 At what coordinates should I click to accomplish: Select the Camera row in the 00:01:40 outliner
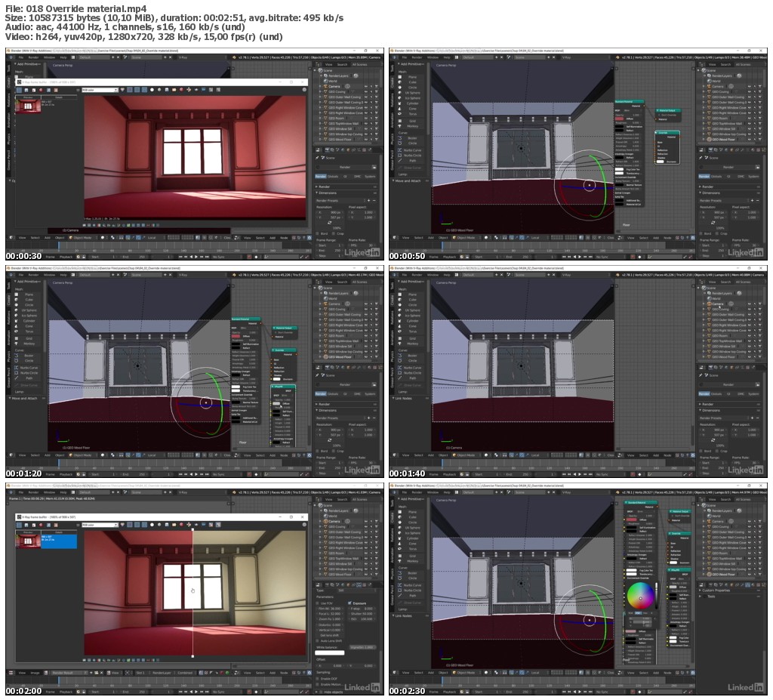[x=731, y=304]
